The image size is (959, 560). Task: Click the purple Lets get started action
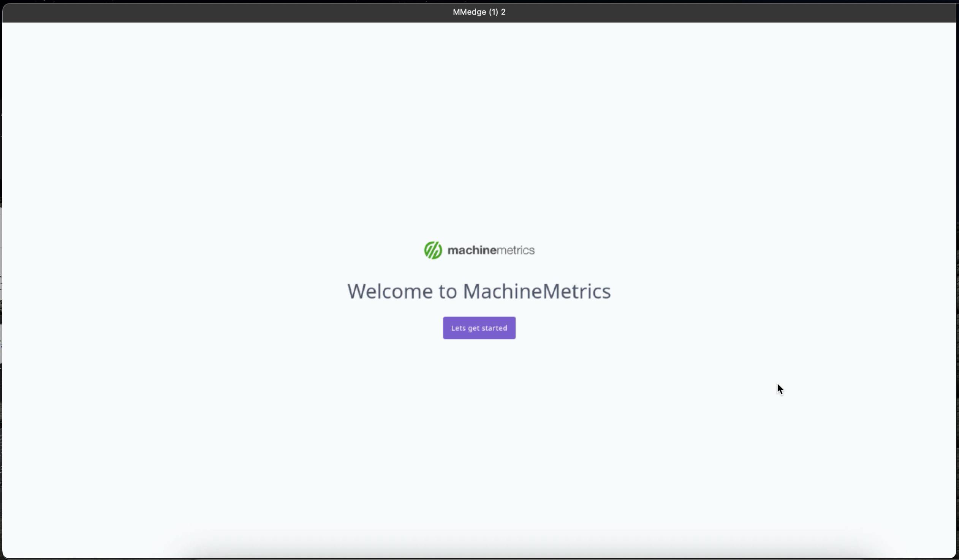point(479,327)
